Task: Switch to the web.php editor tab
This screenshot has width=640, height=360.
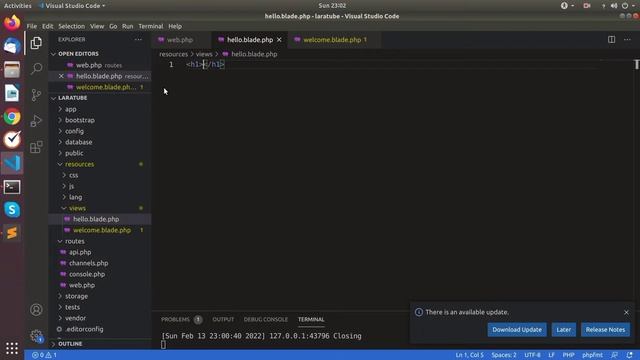Action: coord(180,40)
